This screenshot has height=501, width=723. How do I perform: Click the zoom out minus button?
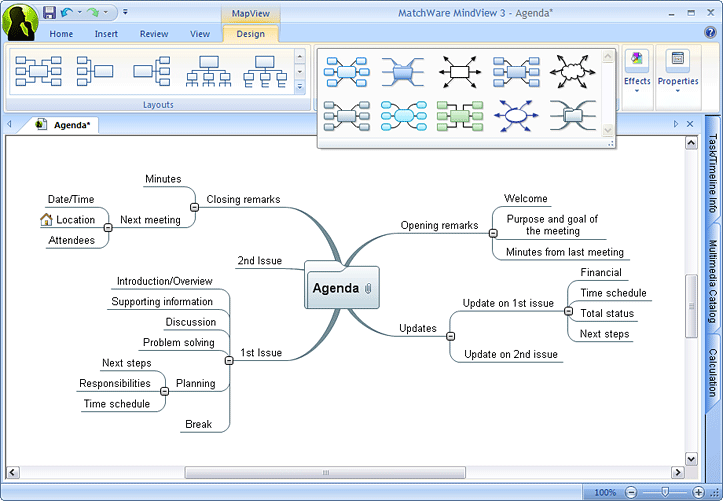631,492
